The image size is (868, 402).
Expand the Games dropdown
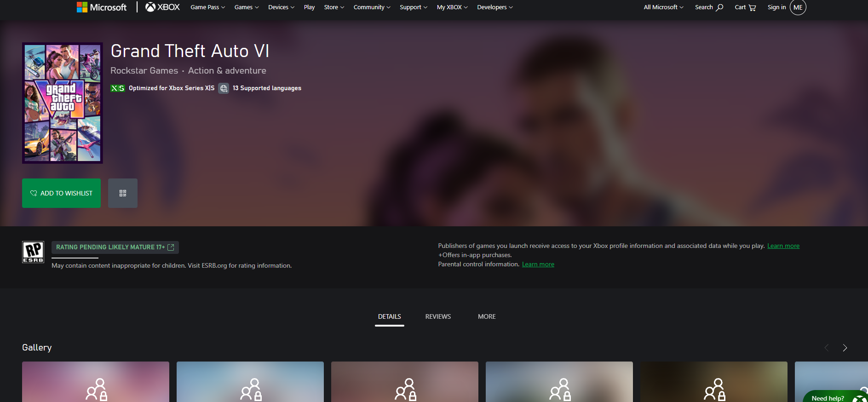(x=247, y=7)
